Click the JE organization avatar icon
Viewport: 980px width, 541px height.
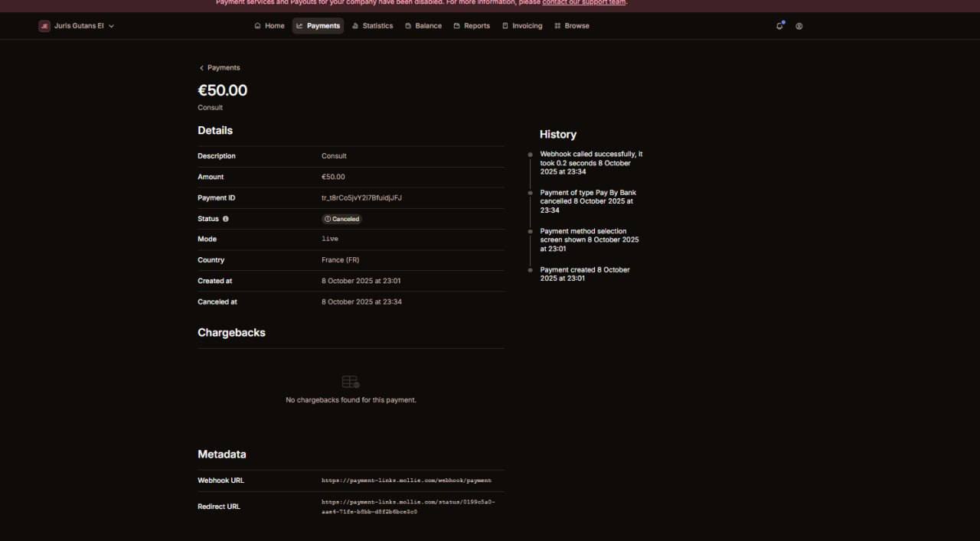point(44,26)
